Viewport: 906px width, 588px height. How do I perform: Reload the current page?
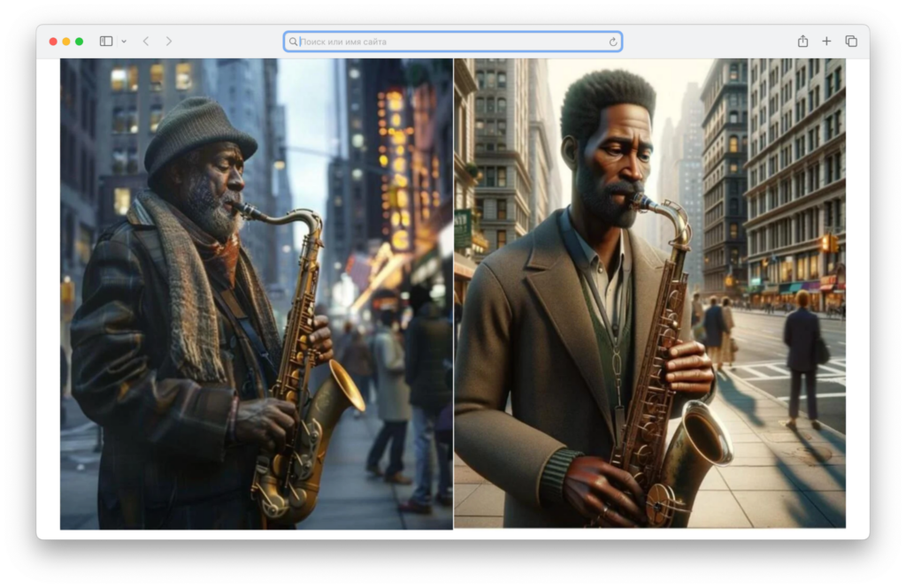point(612,42)
